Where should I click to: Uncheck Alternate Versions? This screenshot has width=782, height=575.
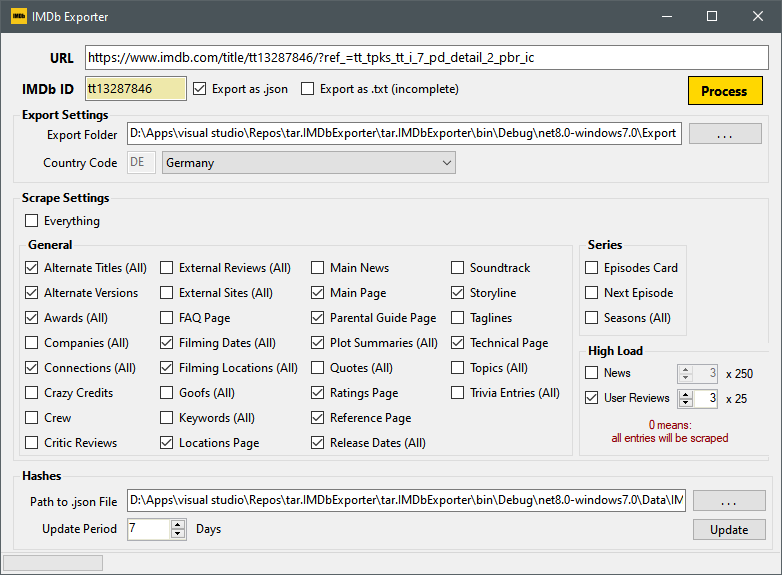click(x=31, y=293)
